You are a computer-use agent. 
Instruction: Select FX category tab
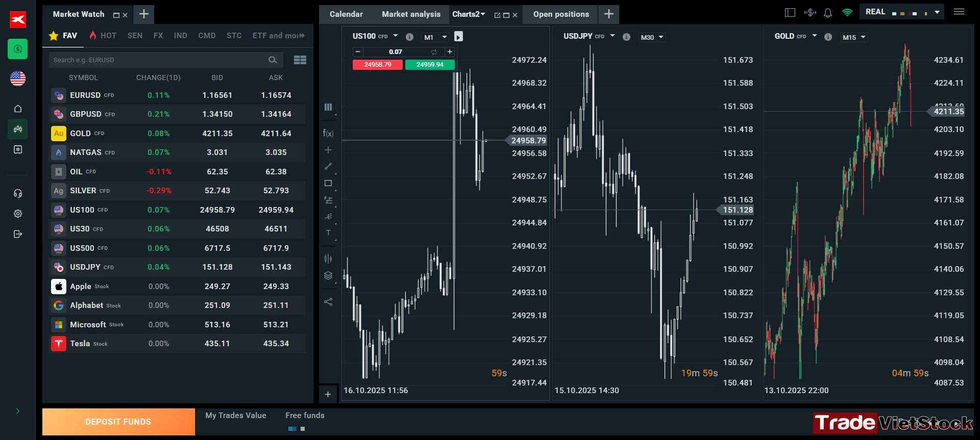click(158, 36)
